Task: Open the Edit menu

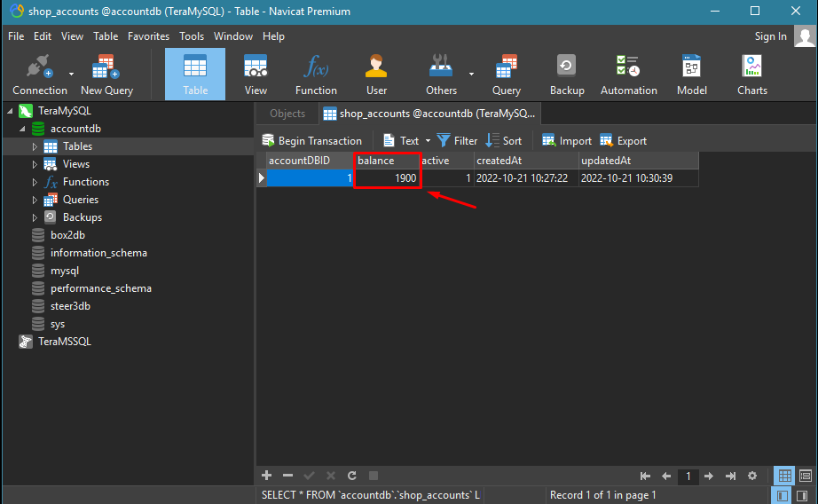Action: point(43,36)
